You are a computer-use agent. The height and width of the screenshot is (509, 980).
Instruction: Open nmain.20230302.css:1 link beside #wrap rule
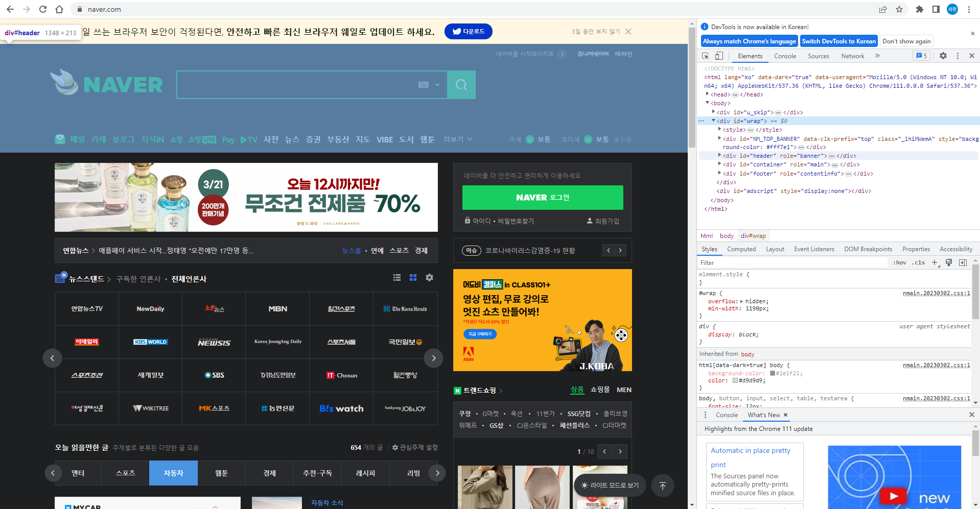(936, 293)
